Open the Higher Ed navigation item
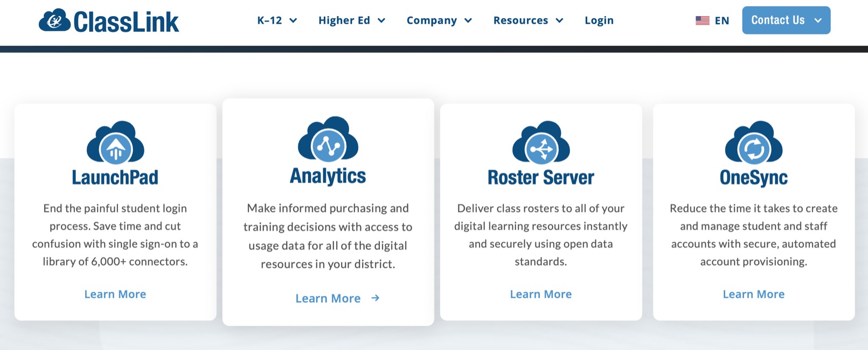Screen dimensions: 868x350 [x=352, y=20]
